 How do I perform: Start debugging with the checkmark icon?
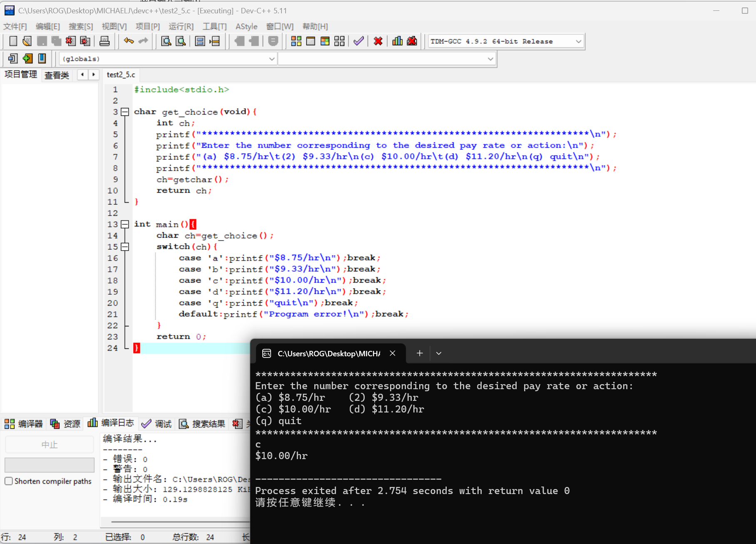pyautogui.click(x=358, y=41)
